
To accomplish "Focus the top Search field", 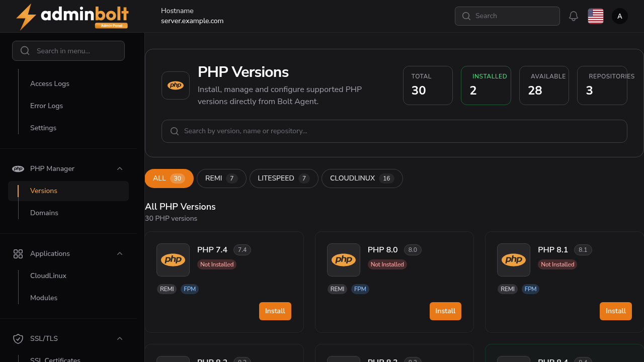I will pos(507,16).
